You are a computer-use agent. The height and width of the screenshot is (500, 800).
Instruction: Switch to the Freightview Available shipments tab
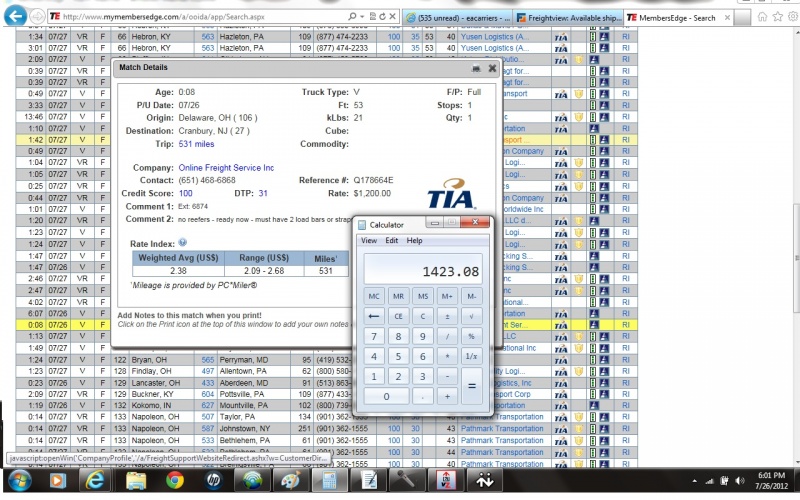[x=568, y=18]
